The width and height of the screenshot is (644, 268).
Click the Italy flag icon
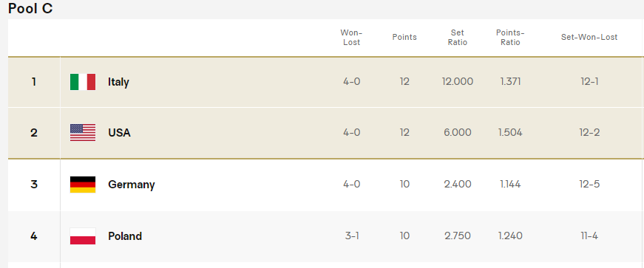(83, 82)
